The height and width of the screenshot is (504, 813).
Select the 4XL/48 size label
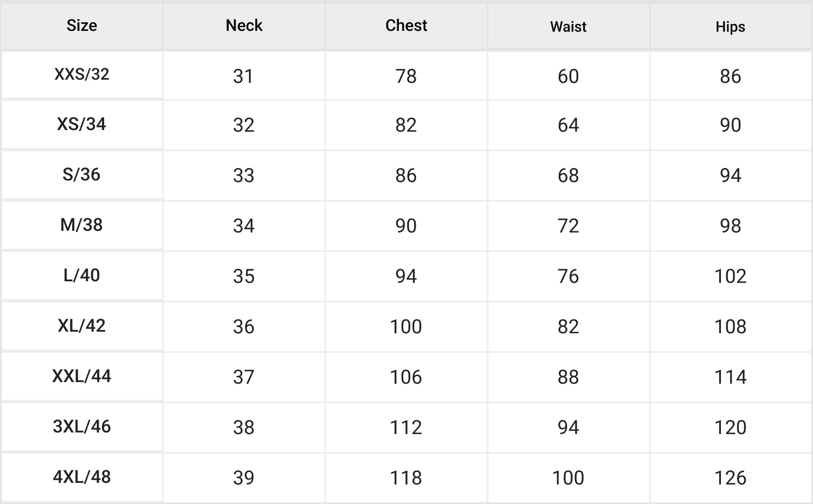click(x=82, y=477)
